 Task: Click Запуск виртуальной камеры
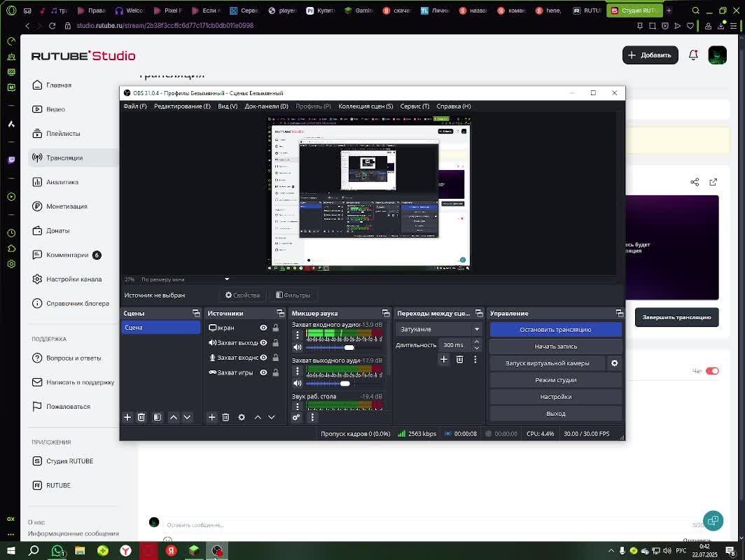(548, 363)
